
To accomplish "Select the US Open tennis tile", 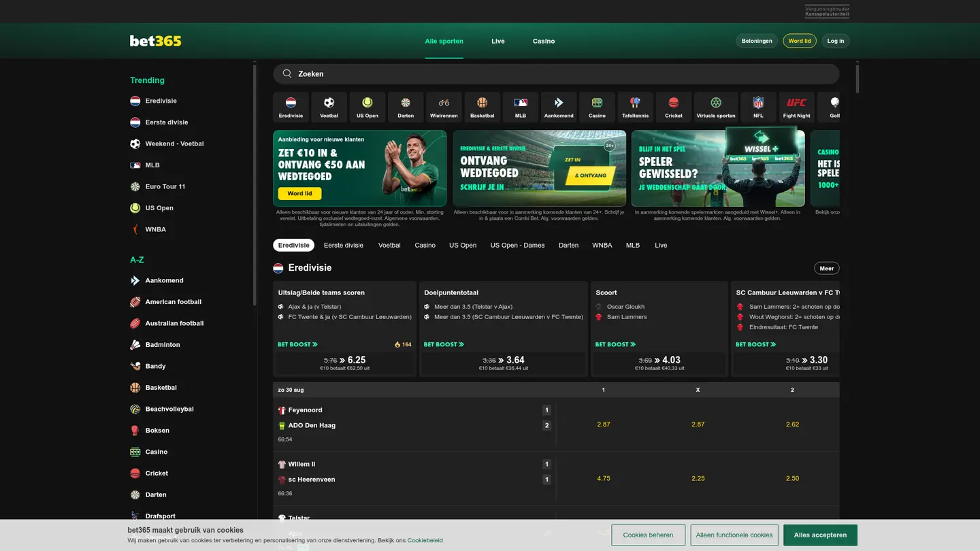I will tap(367, 107).
